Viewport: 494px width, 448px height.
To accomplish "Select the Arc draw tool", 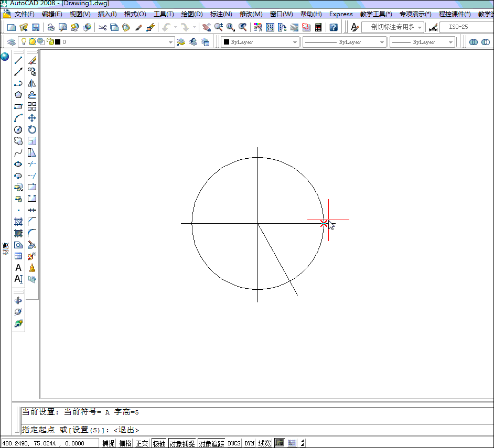I will tap(18, 118).
